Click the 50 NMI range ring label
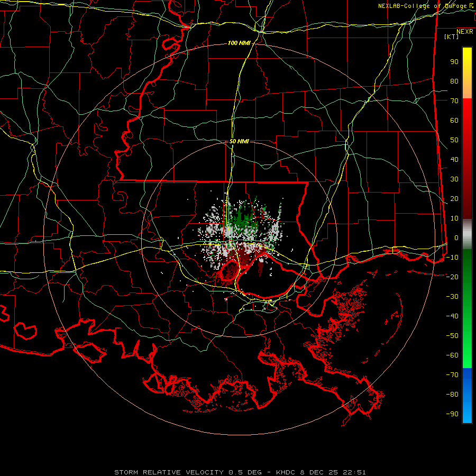Screen dimensions: 476x476 pos(239,141)
